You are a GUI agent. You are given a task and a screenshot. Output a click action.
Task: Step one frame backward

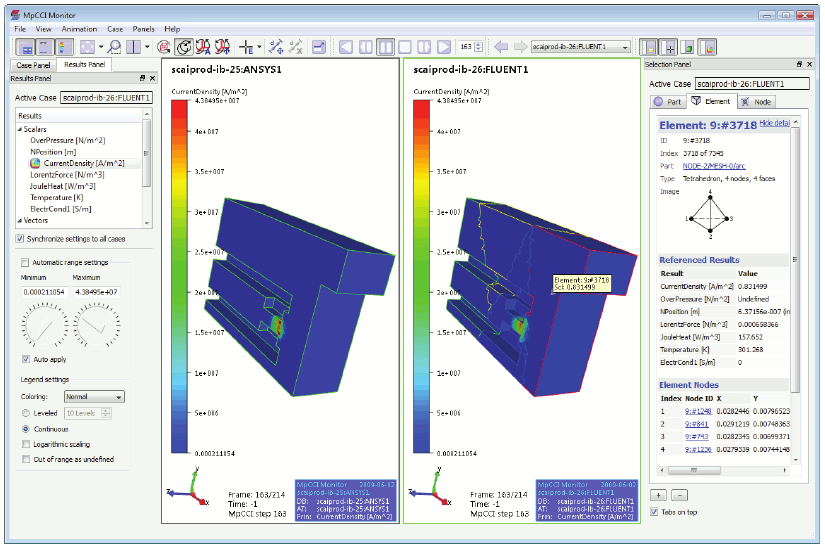366,47
